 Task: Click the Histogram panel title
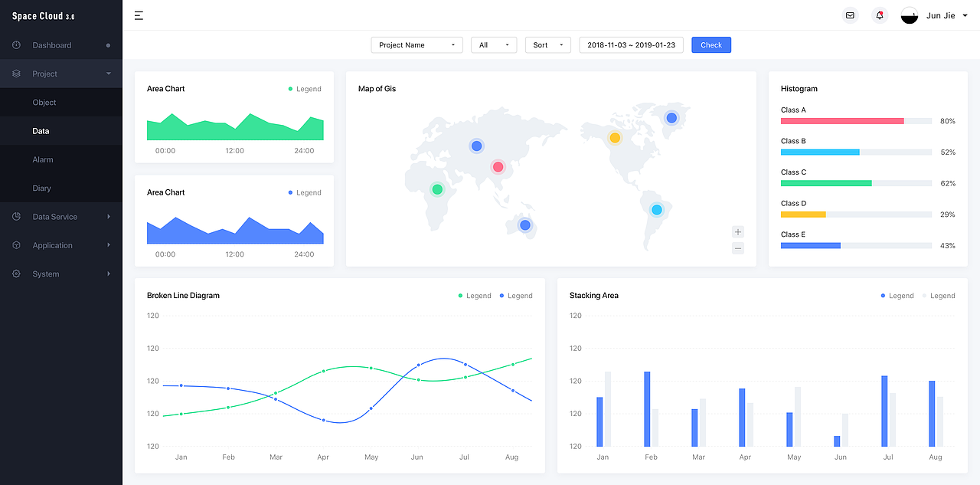tap(799, 89)
